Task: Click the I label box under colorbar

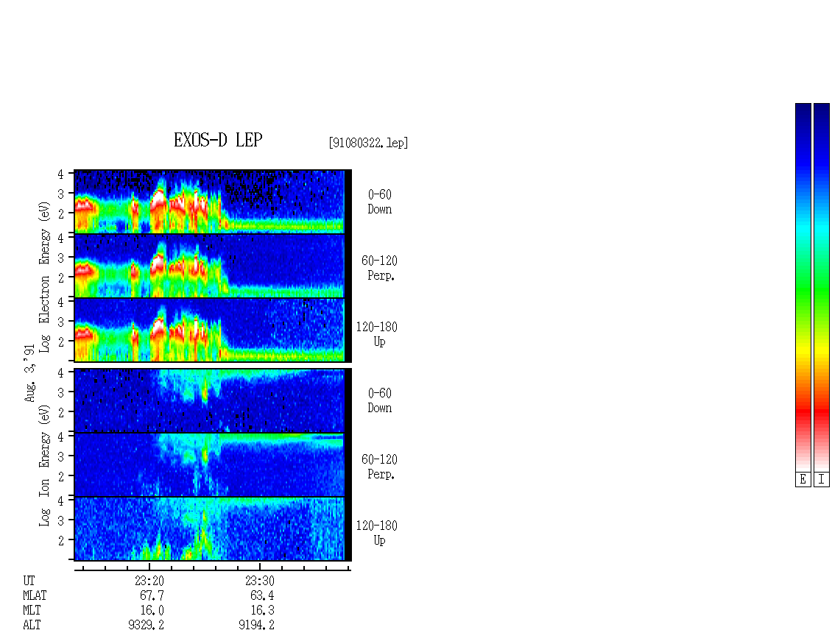Action: click(x=822, y=480)
